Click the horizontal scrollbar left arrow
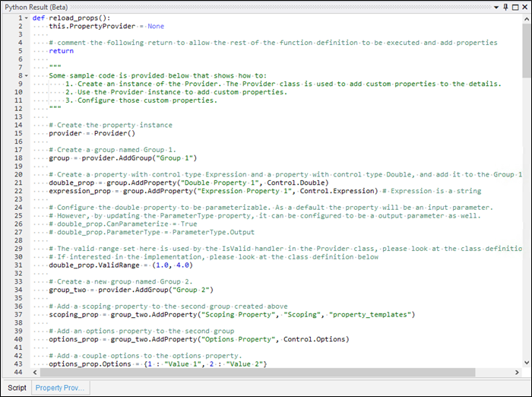The image size is (532, 397). [35, 372]
